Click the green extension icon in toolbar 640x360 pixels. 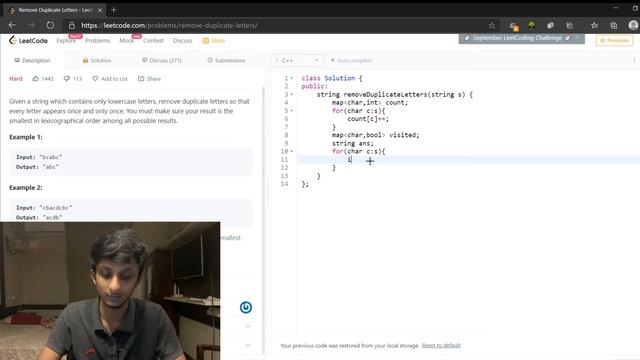click(531, 25)
